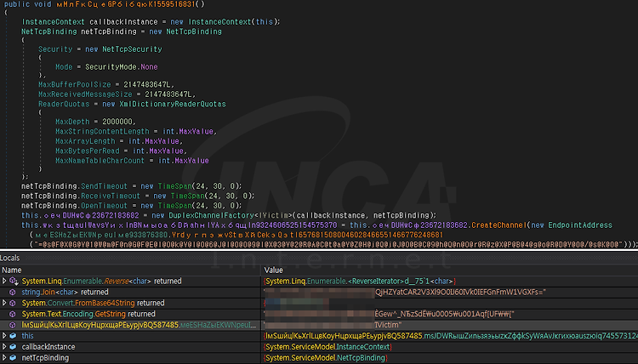Expand the Convert.FromBase64String returned row

click(4, 303)
